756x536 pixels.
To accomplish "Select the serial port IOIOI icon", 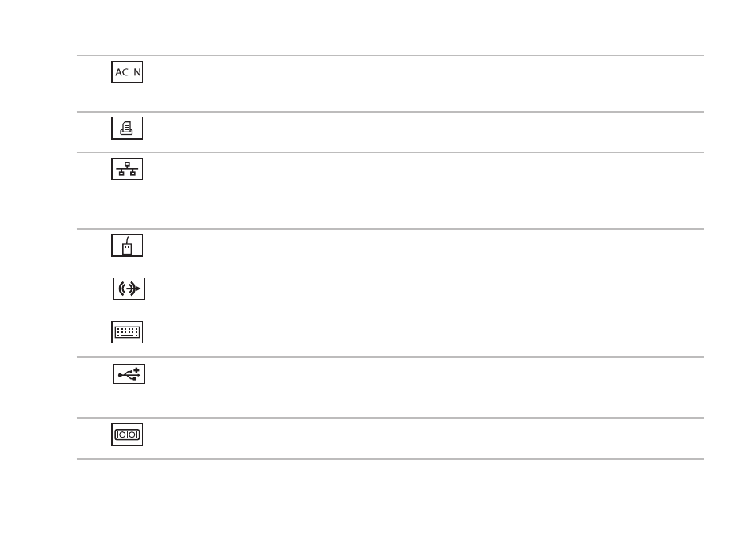I will [127, 435].
